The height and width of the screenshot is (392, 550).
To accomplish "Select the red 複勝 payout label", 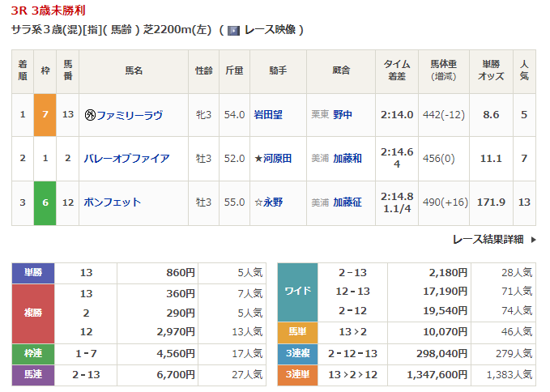I will [x=33, y=313].
